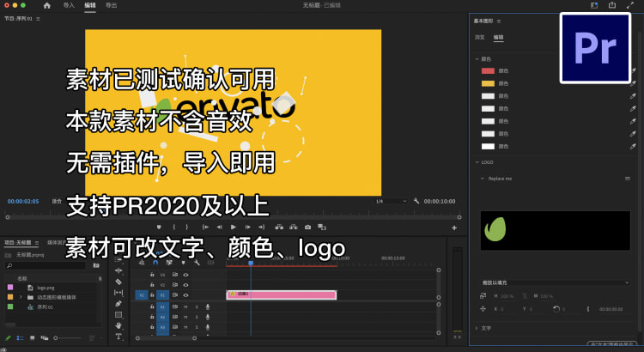The width and height of the screenshot is (644, 352).
Task: Go to Out point
Action: pyautogui.click(x=262, y=228)
